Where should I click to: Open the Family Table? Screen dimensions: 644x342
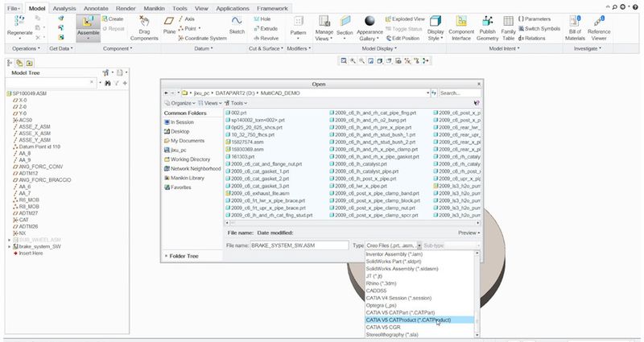(509, 28)
